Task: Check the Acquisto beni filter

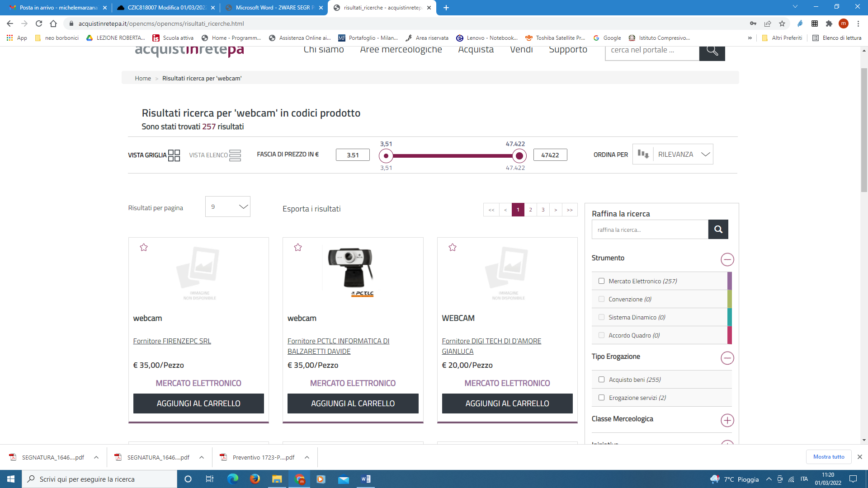Action: click(x=601, y=380)
